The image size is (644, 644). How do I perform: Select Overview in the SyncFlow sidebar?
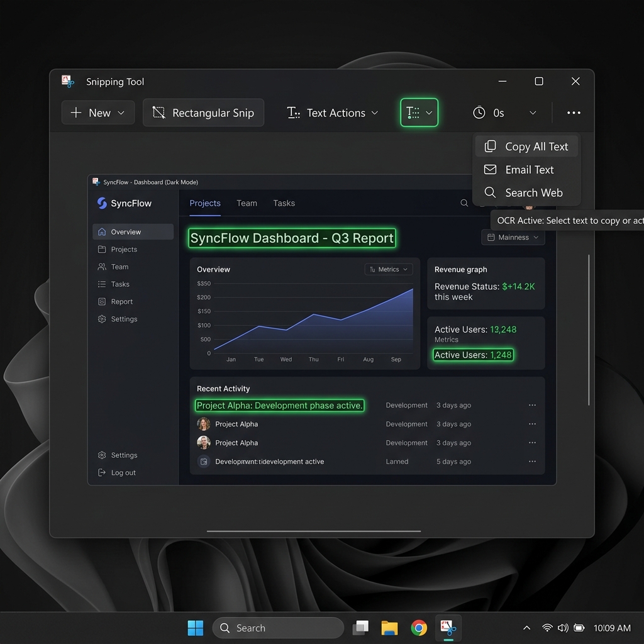tap(133, 231)
